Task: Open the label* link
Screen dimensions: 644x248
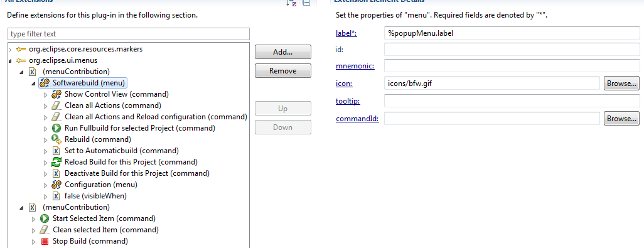Action: [346, 33]
